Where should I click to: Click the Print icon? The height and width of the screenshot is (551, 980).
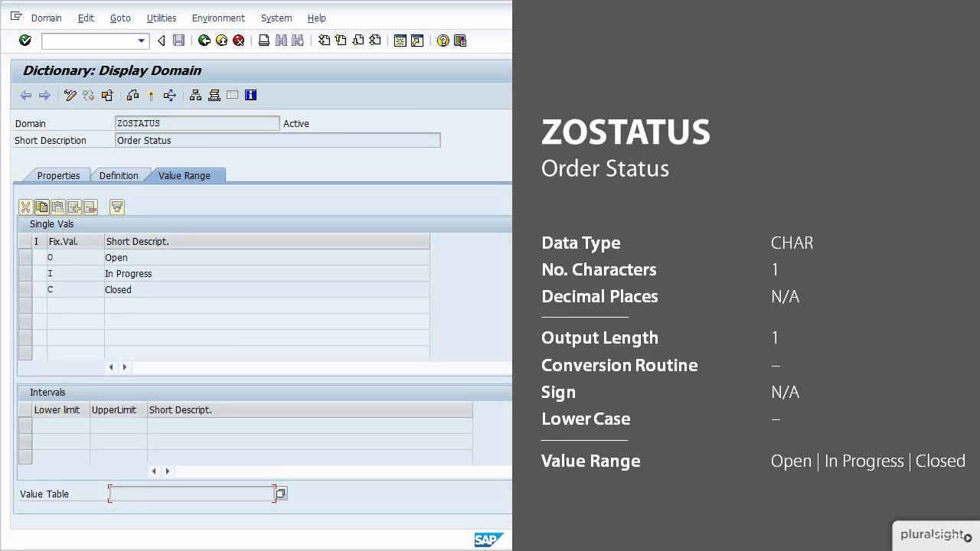click(x=264, y=41)
